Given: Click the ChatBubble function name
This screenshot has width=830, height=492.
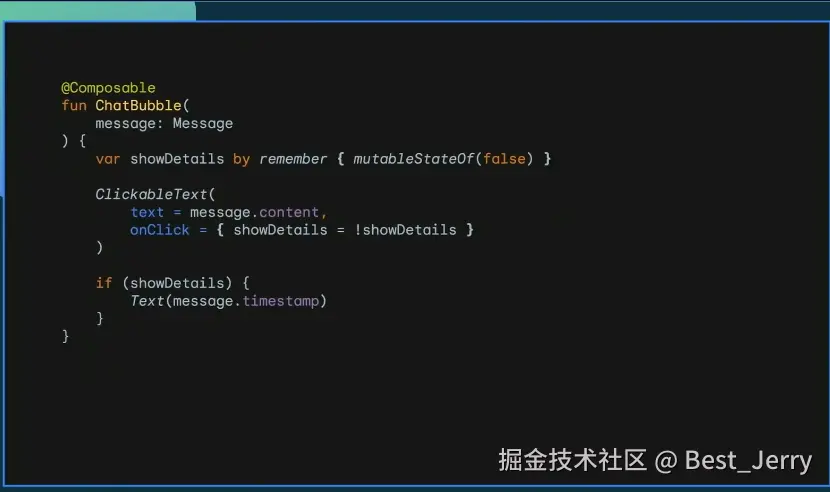Looking at the screenshot, I should point(138,105).
